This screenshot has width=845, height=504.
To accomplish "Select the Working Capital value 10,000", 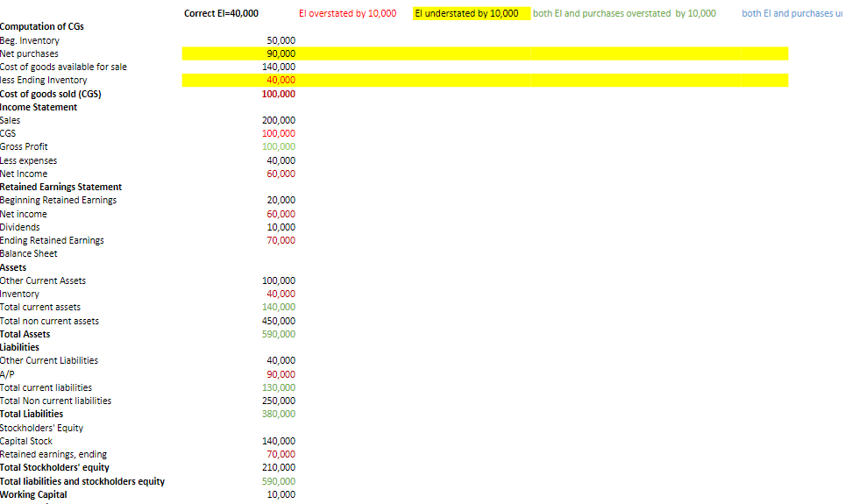I will pos(280,494).
